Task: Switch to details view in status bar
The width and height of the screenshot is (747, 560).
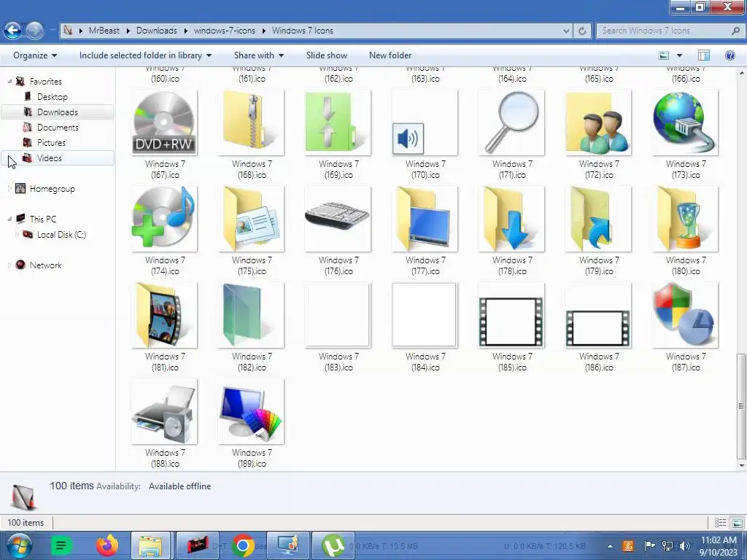Action: (x=720, y=523)
